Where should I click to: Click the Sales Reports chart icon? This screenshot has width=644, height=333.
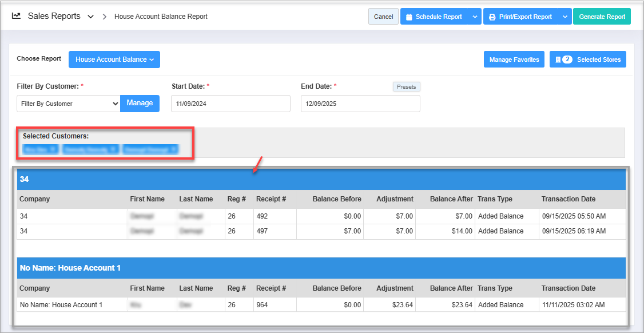17,16
